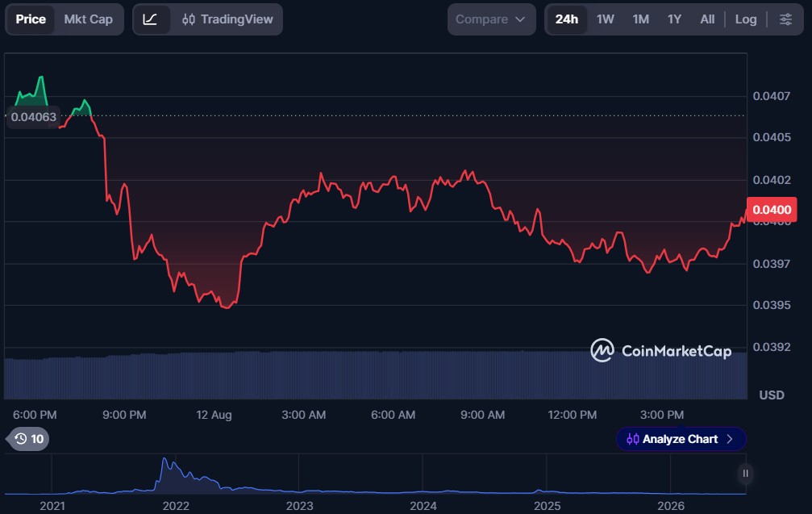Image resolution: width=812 pixels, height=514 pixels.
Task: Click the price low point near 12 Aug
Action: tap(227, 307)
